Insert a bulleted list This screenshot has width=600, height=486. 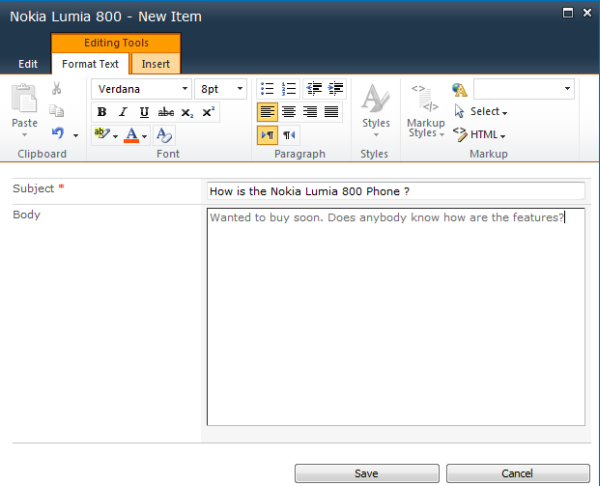coord(267,89)
